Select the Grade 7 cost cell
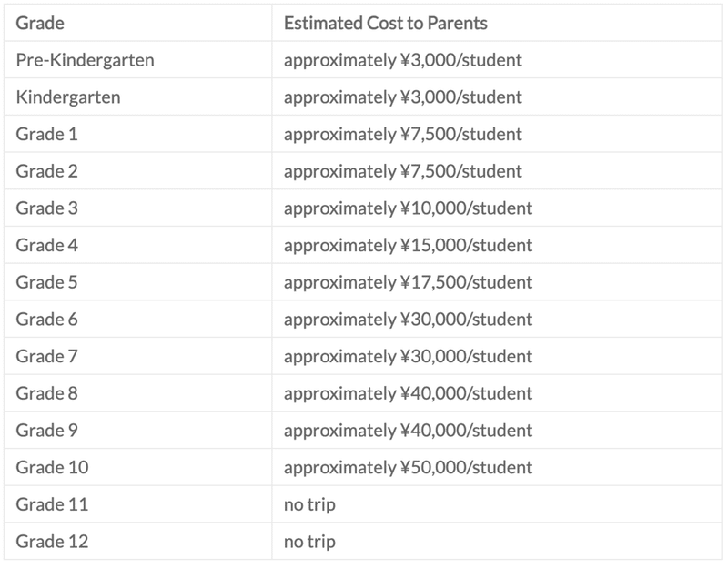Screen dimensions: 728x569 point(408,356)
